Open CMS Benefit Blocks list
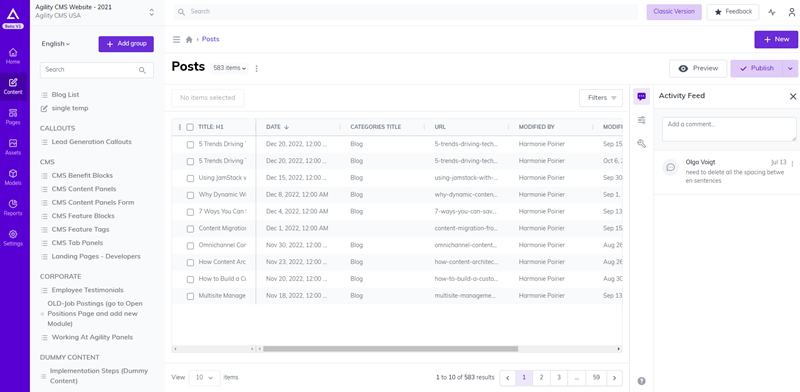Viewport: 800px width, 392px height. click(x=82, y=176)
